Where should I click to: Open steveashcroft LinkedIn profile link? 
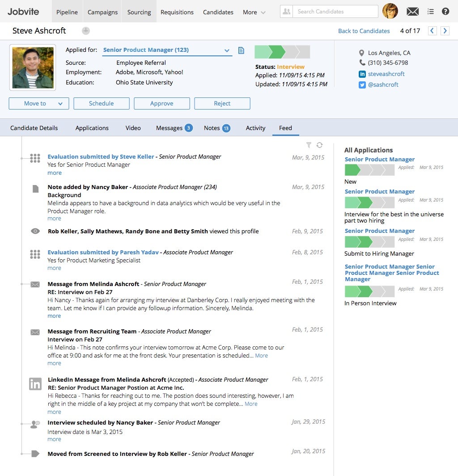coord(386,74)
